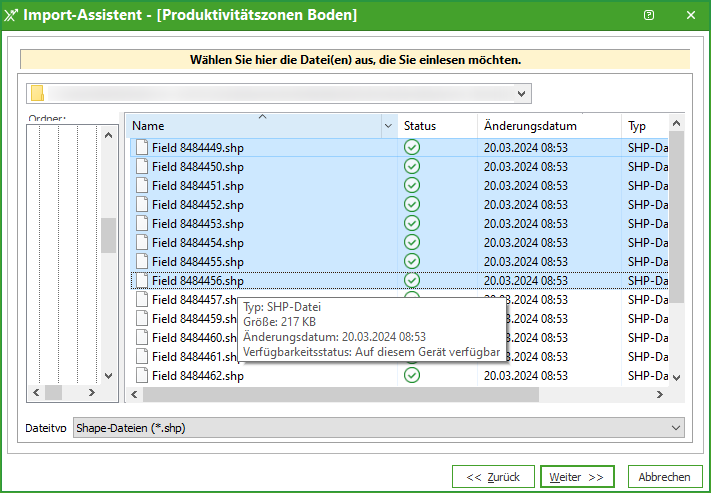Screen dimensions: 711x493
Task: Click the << Zurück button
Action: coord(493,477)
